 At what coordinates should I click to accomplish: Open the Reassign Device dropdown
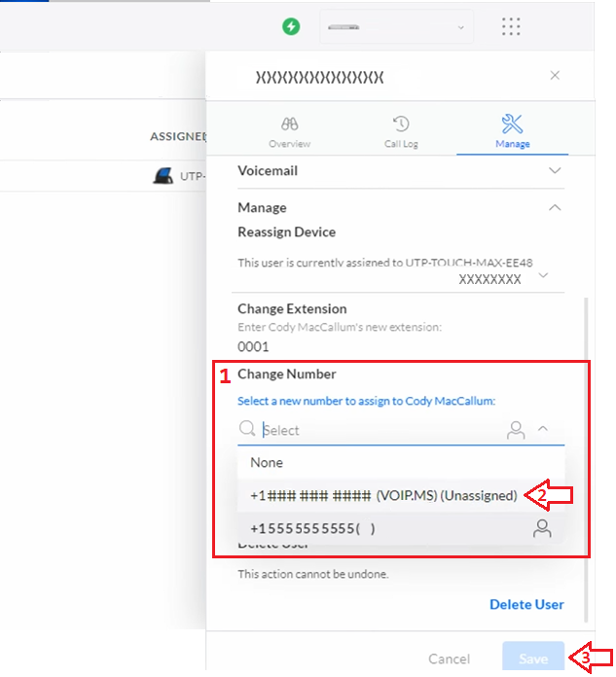pyautogui.click(x=544, y=275)
